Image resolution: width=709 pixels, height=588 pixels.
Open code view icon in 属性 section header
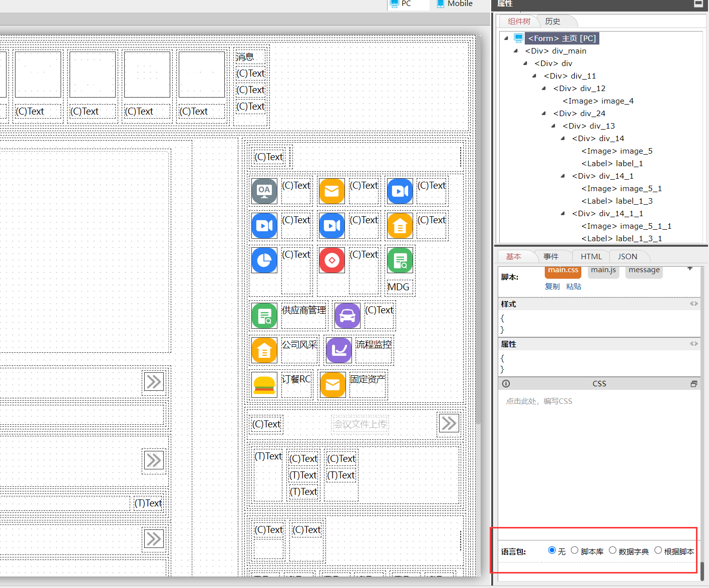tap(694, 344)
